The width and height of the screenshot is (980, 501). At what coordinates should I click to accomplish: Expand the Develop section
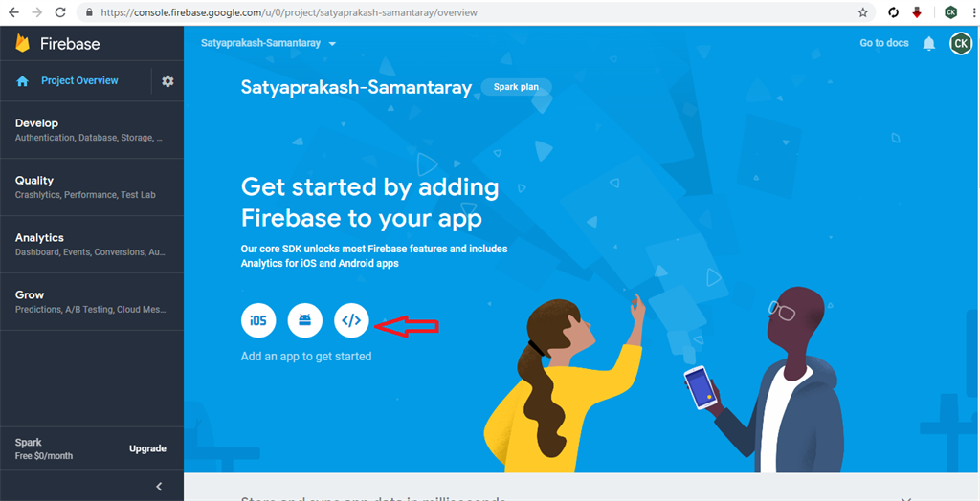[x=92, y=130]
